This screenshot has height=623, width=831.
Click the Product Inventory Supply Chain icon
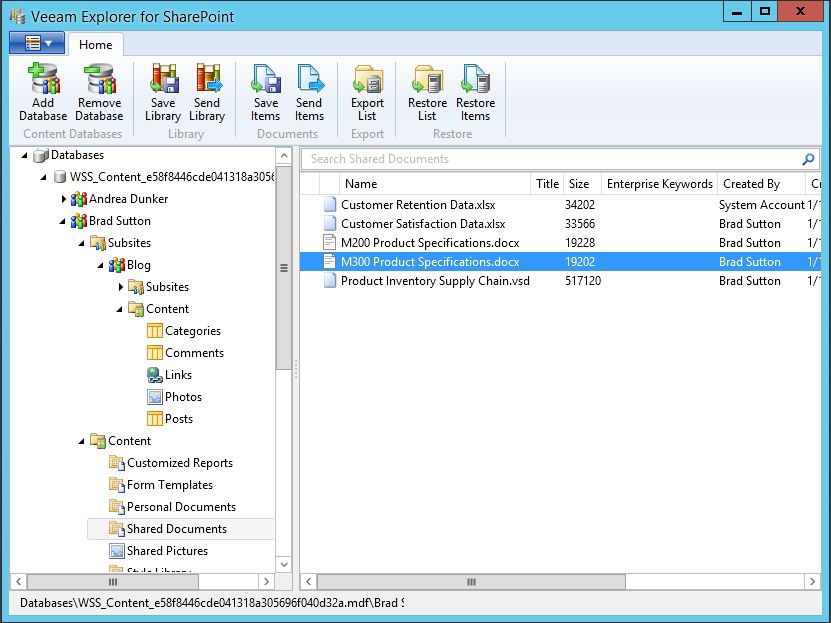(x=330, y=281)
